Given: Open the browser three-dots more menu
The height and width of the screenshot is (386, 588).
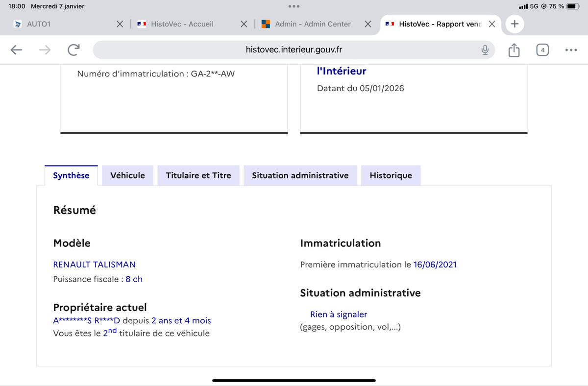Looking at the screenshot, I should click(x=571, y=49).
